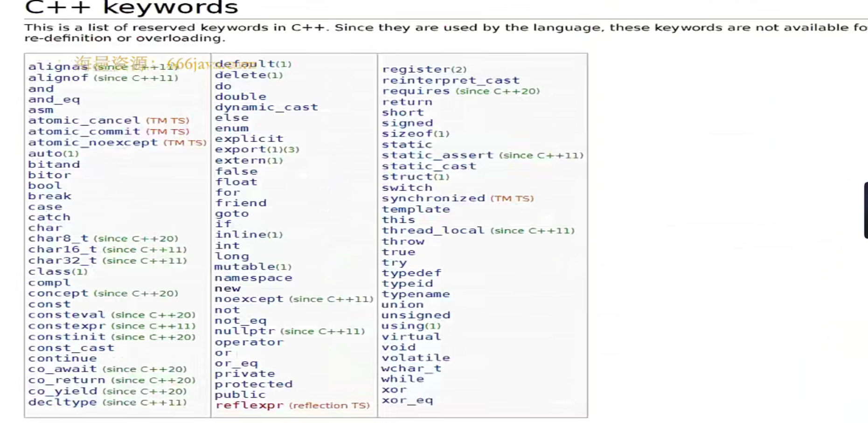This screenshot has width=868, height=423.
Task: Click the continue keyword
Action: 62,358
